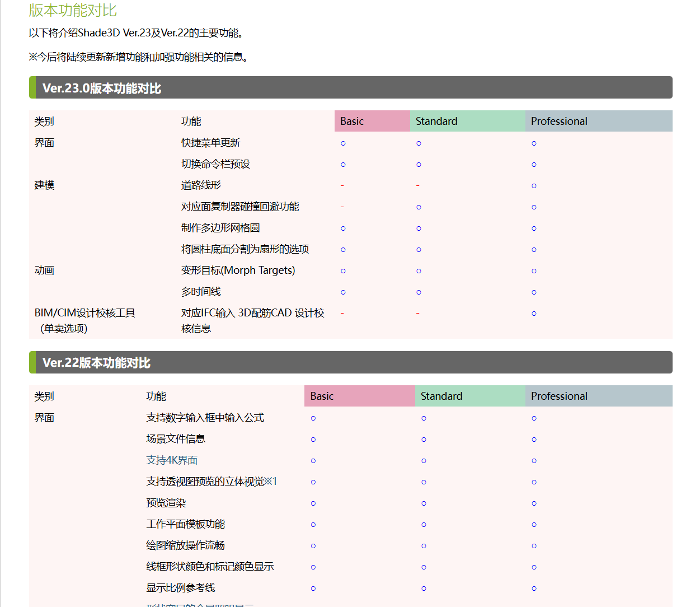Viewport: 700px width, 607px height.
Task: Click the Ver.22版本功能对比 section header
Action: [351, 362]
